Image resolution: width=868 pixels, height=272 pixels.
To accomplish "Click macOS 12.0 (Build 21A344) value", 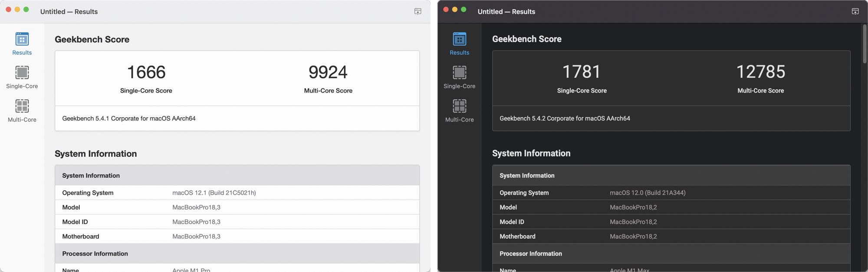I will point(648,192).
